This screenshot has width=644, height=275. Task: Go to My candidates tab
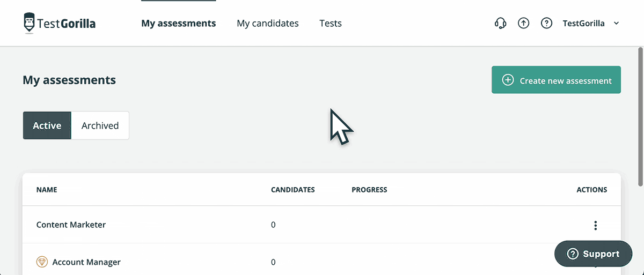click(x=268, y=24)
